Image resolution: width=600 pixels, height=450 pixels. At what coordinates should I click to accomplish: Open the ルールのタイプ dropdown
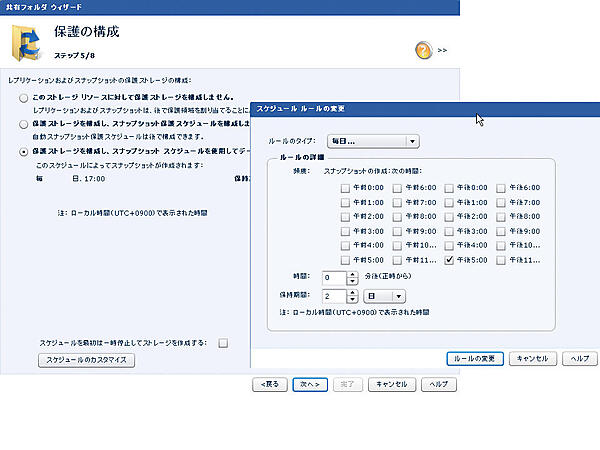click(x=373, y=142)
